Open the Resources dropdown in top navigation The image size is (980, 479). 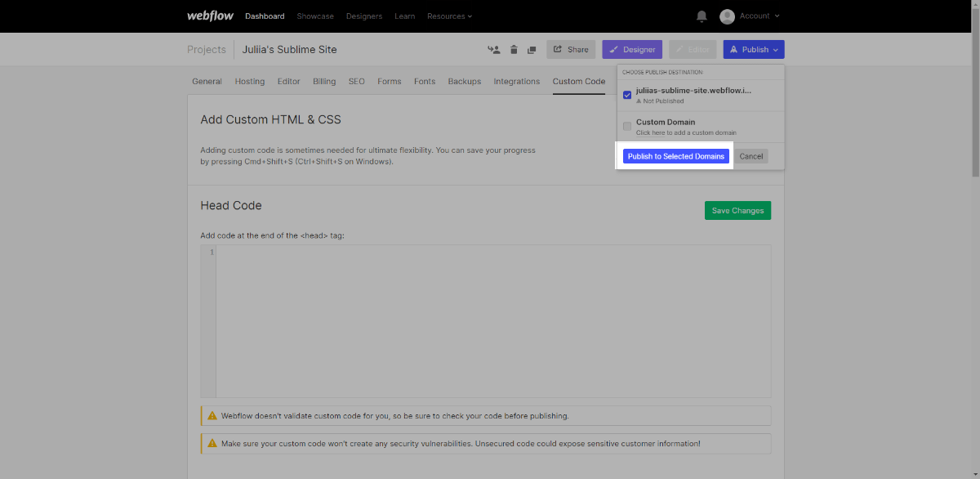pos(449,16)
